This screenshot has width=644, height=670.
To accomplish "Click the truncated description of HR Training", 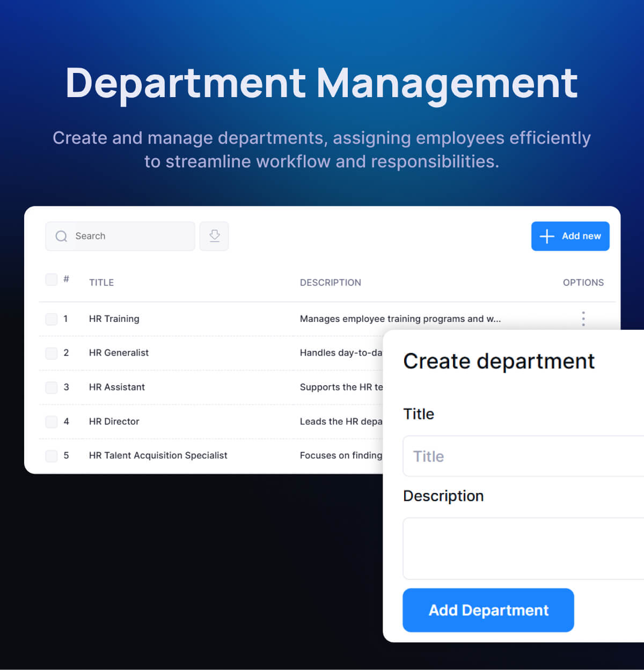I will (400, 319).
